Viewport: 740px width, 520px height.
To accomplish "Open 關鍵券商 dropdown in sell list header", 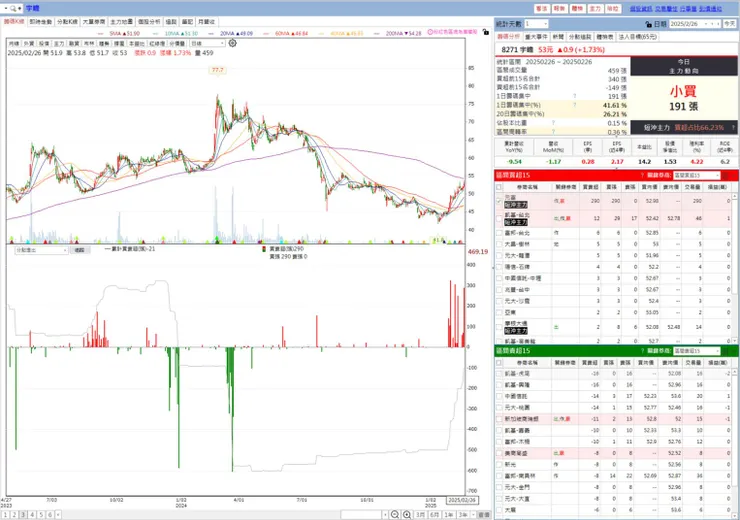I will (697, 351).
